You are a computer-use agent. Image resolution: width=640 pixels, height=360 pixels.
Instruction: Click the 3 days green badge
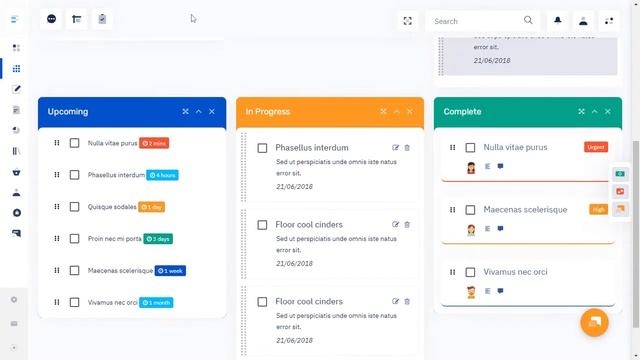tap(158, 239)
